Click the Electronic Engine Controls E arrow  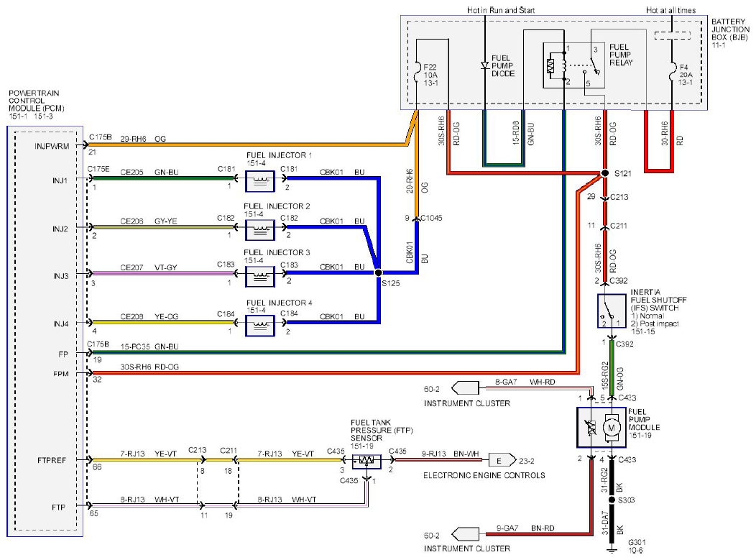(502, 461)
